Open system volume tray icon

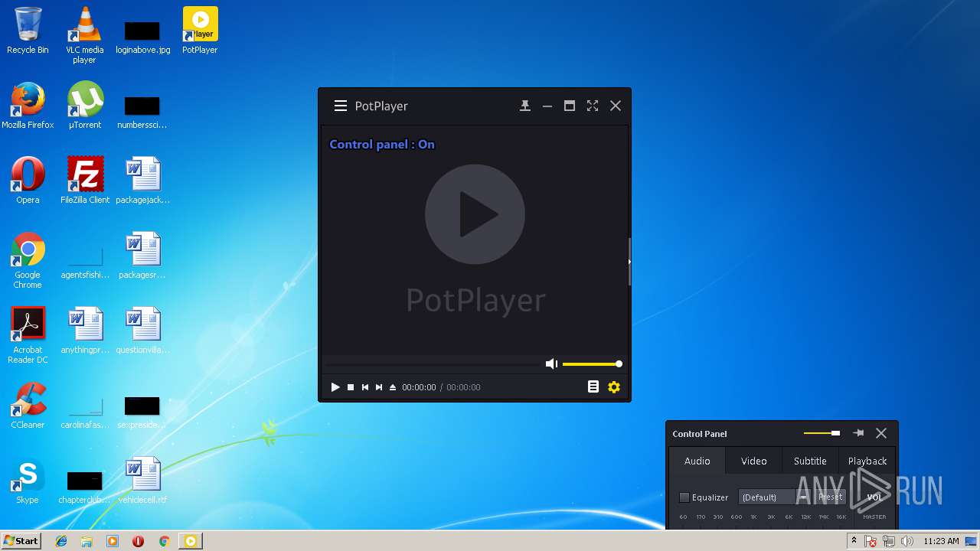point(907,541)
